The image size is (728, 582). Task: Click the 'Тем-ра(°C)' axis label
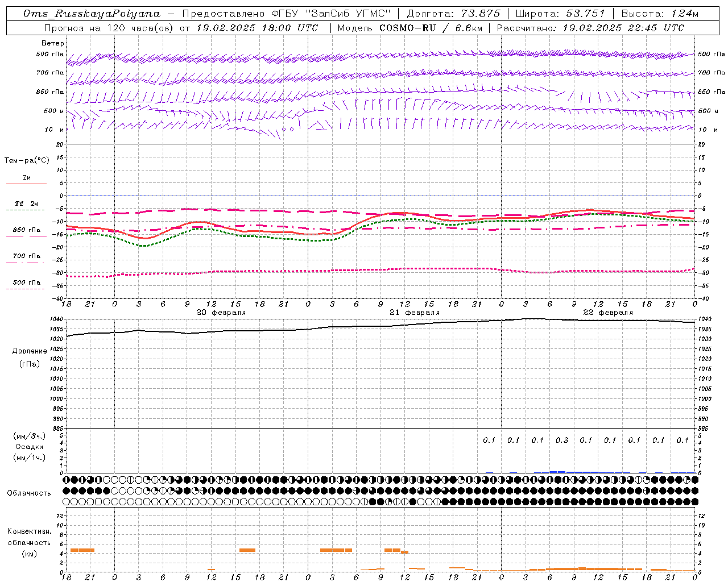pos(27,161)
